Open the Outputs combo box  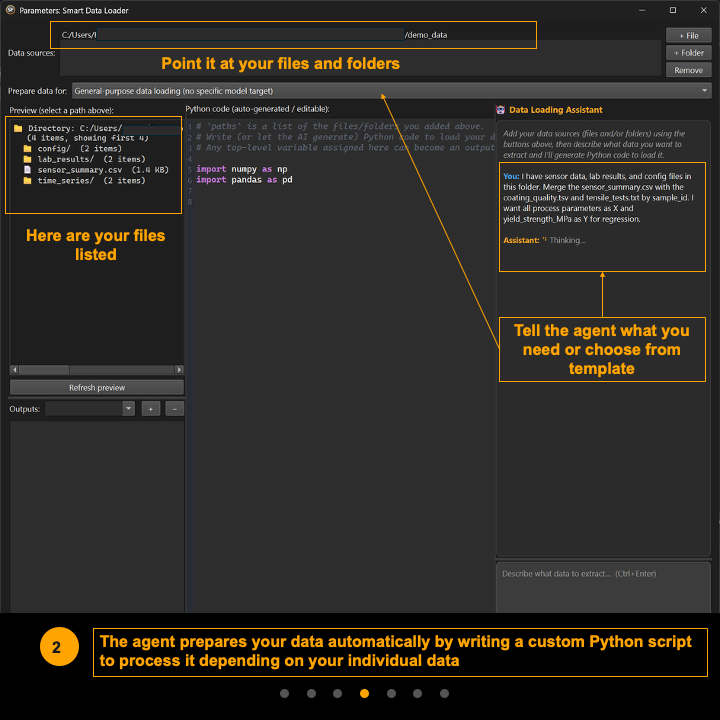[x=90, y=409]
